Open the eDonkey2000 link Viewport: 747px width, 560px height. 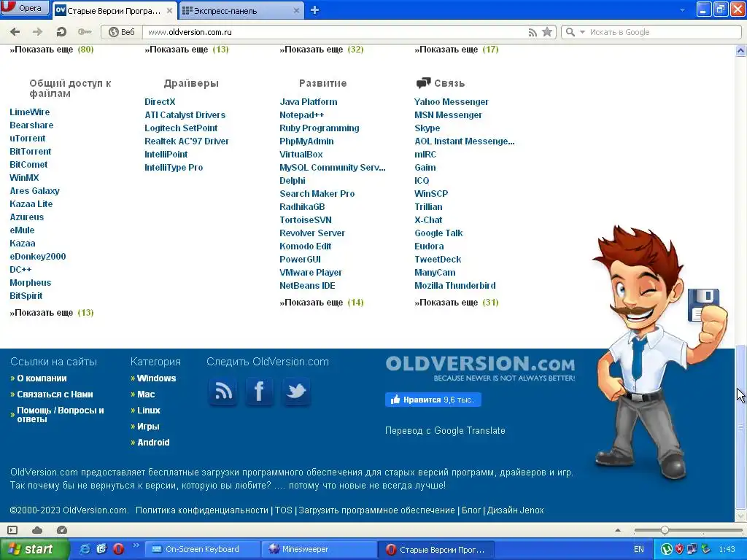(38, 256)
